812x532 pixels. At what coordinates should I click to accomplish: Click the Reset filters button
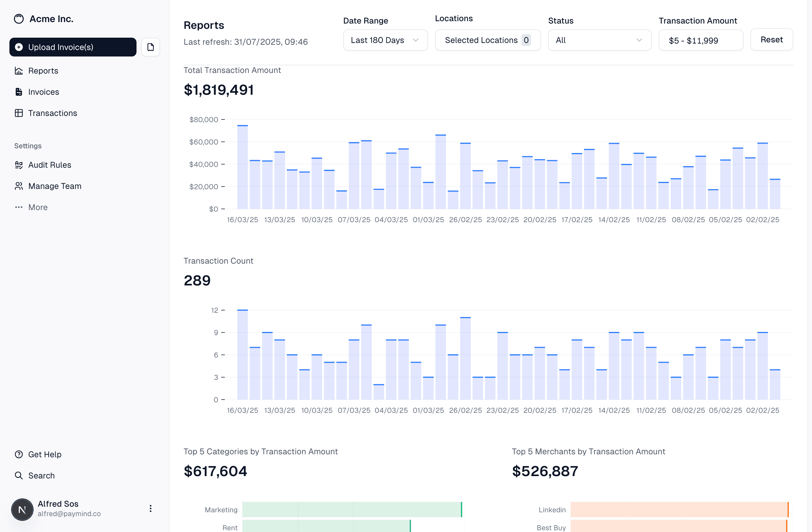pos(771,40)
